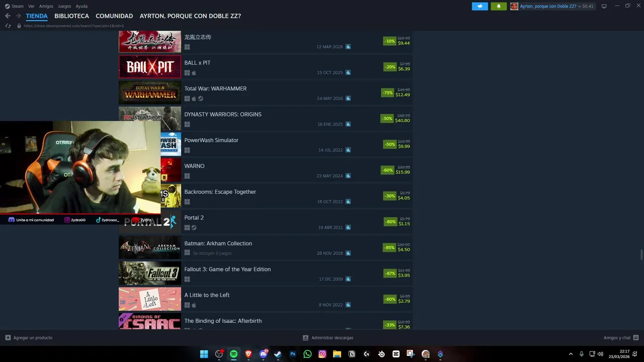This screenshot has height=362, width=644.
Task: Click the store page URL address bar
Action: [x=73, y=26]
